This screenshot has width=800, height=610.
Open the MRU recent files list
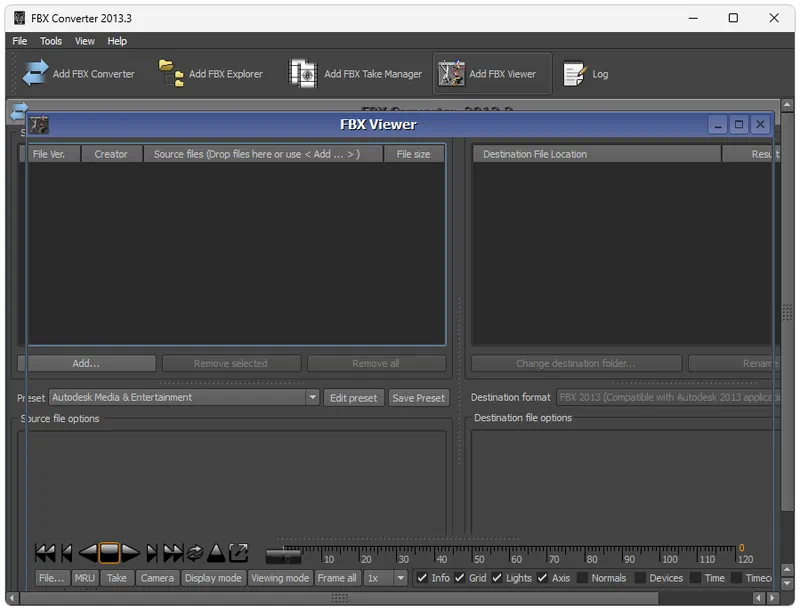[x=84, y=578]
